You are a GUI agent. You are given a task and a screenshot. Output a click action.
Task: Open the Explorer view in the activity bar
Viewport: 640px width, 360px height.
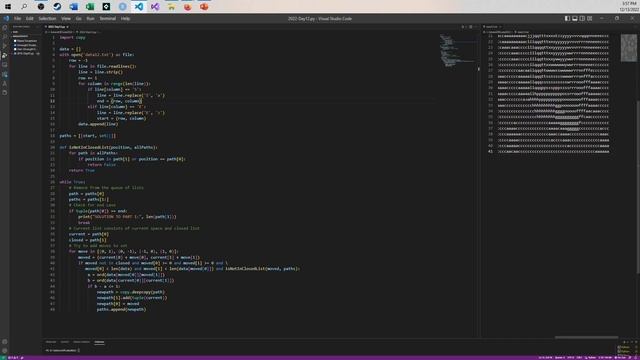[x=5, y=28]
